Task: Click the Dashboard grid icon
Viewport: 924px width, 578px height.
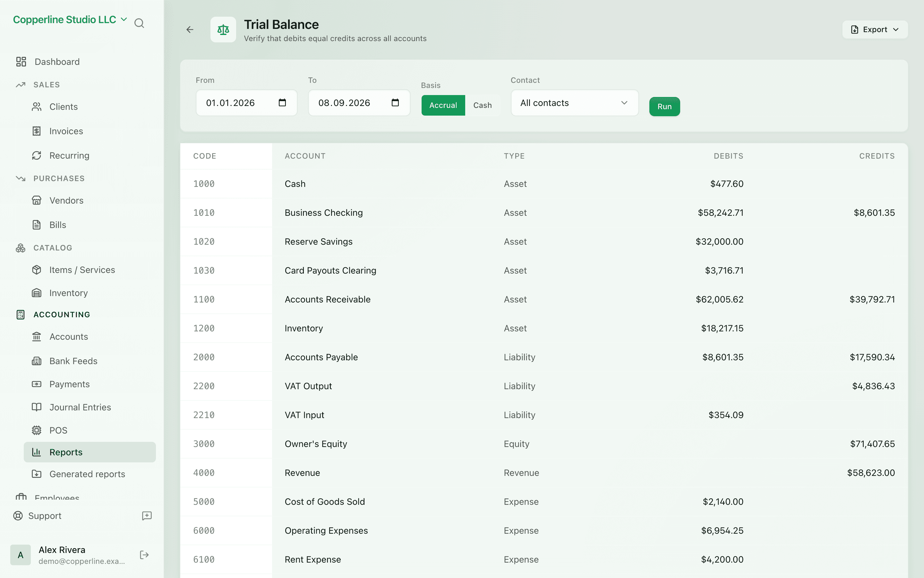Action: tap(21, 62)
